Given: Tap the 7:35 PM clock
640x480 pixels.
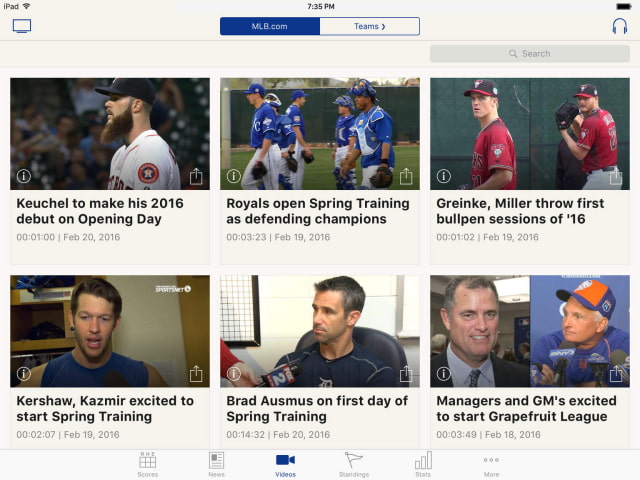Looking at the screenshot, I should 320,7.
